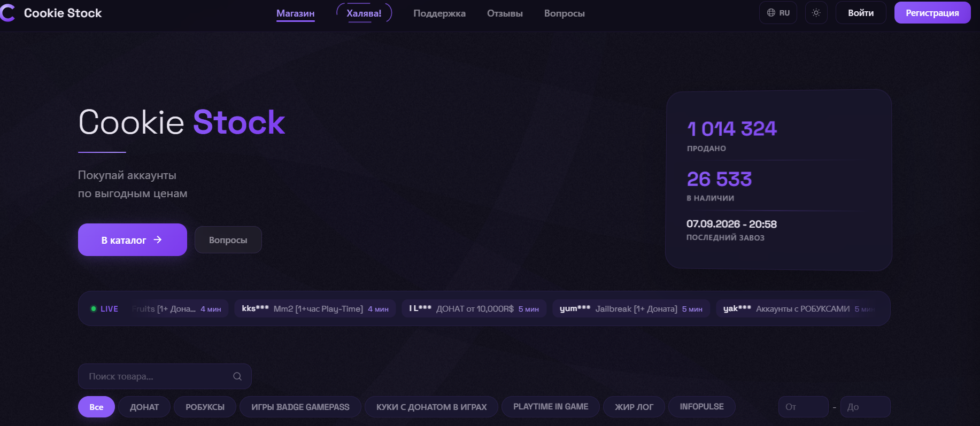This screenshot has height=426, width=980.
Task: Toggle the light/dark theme sun icon
Action: tap(816, 13)
